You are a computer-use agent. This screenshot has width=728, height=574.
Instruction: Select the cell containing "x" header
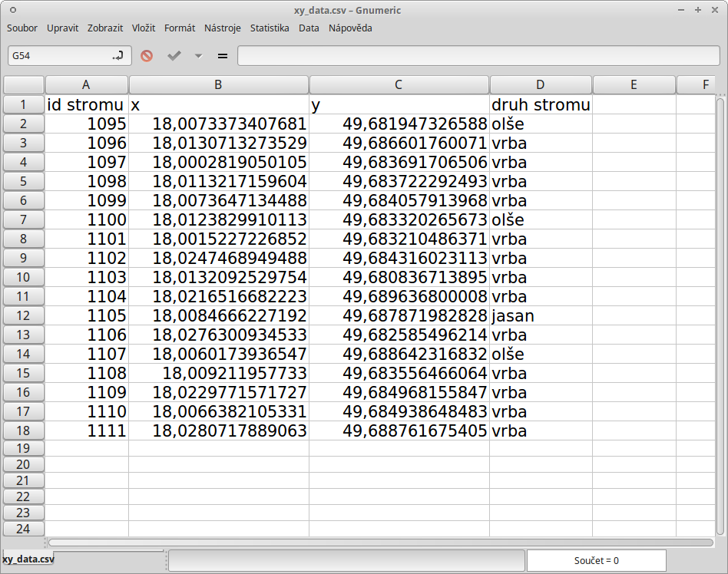tap(219, 104)
